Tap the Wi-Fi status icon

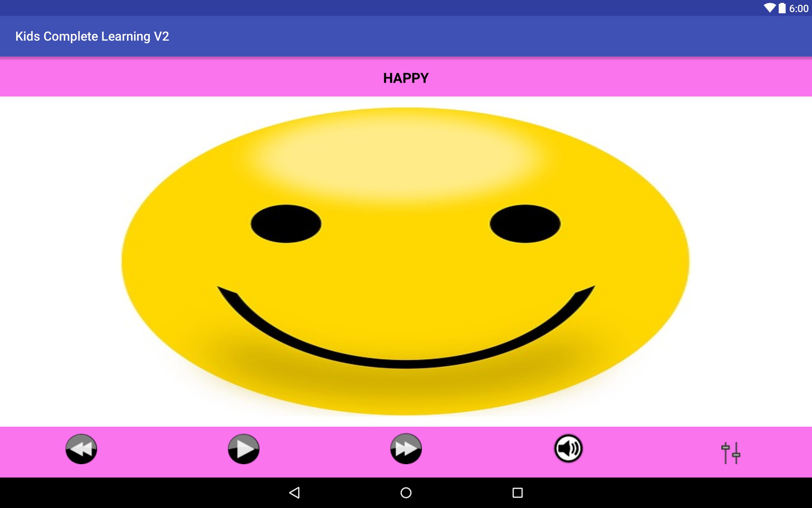point(770,8)
